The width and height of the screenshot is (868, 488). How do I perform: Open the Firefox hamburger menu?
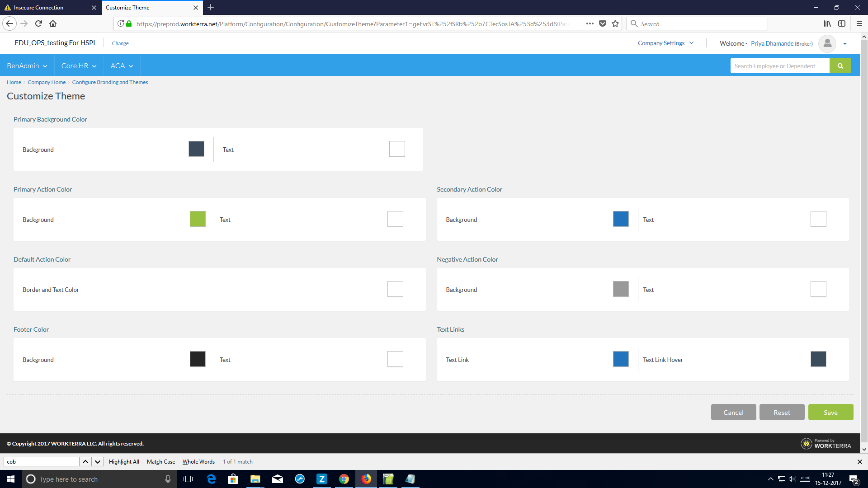[x=859, y=23]
